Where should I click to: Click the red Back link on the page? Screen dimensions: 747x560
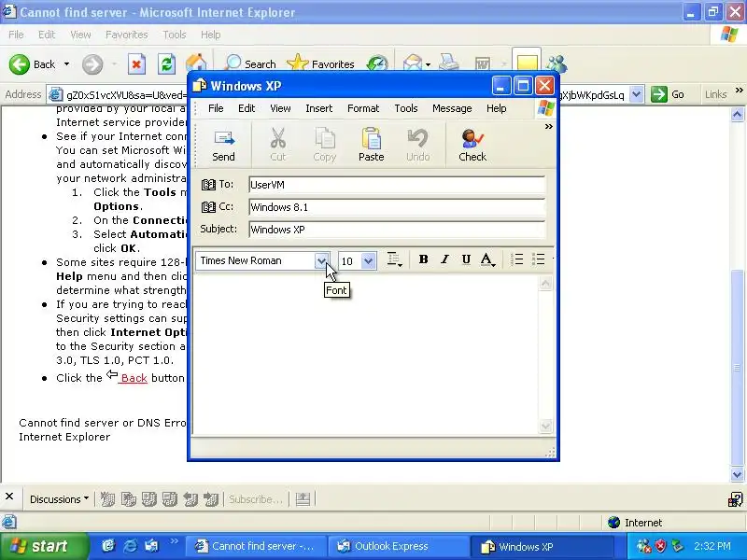click(x=133, y=378)
